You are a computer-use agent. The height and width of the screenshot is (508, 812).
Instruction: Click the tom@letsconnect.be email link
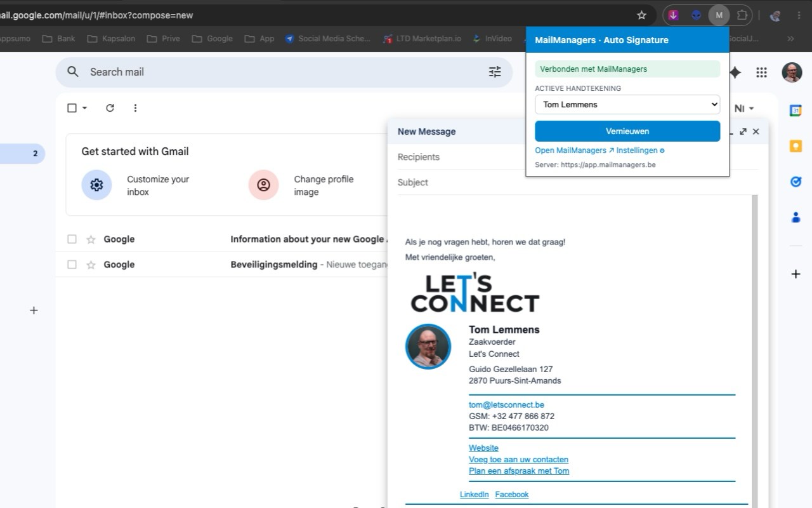tap(506, 405)
